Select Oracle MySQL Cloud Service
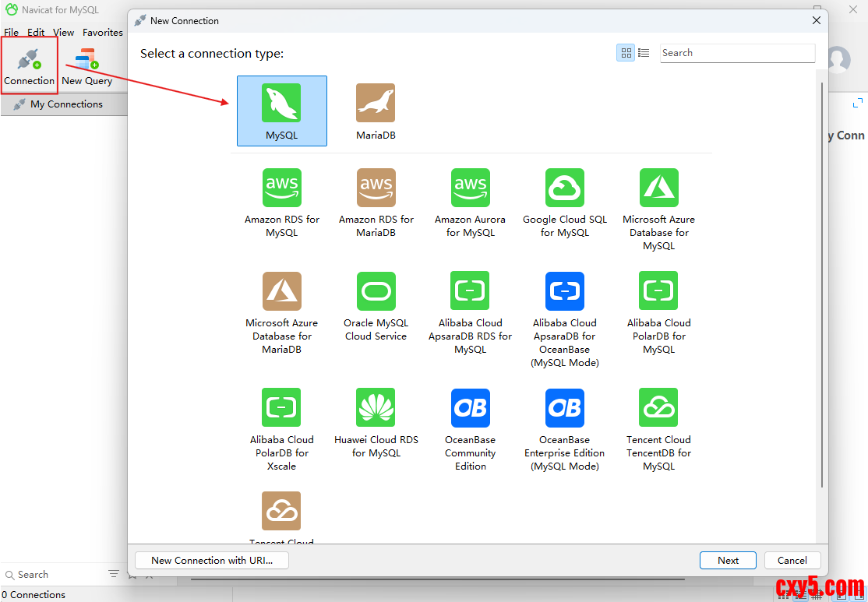This screenshot has height=602, width=868. pos(376,291)
